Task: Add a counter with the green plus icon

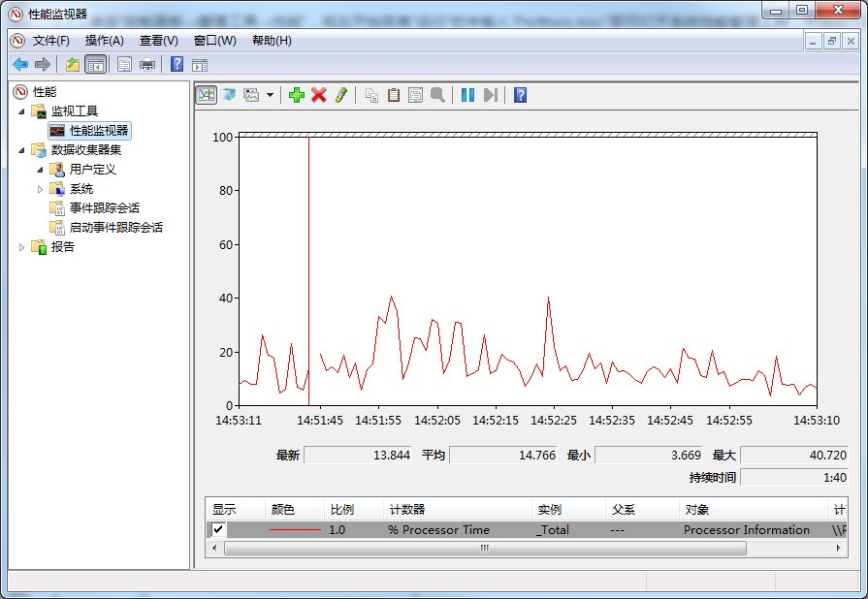Action: tap(297, 95)
